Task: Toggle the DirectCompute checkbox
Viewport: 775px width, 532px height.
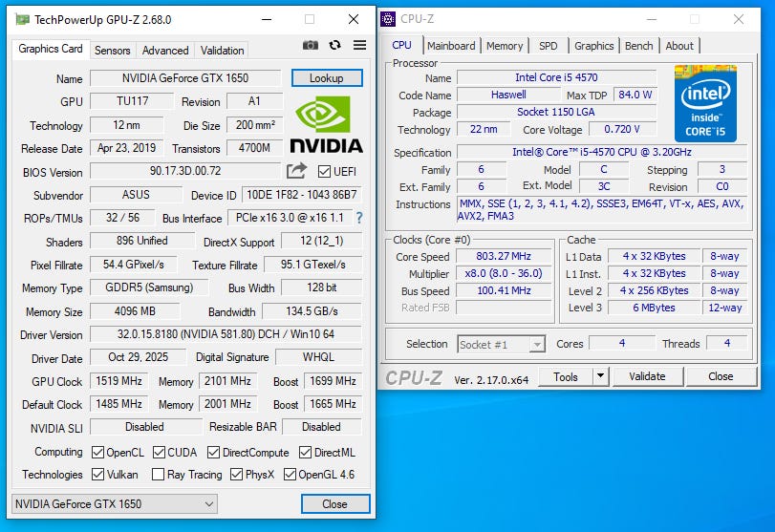Action: tap(213, 452)
